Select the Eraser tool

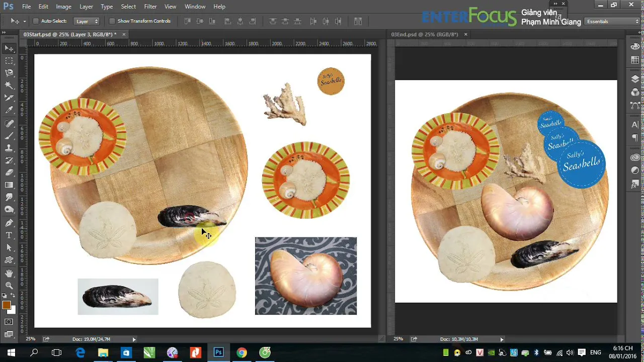point(9,173)
